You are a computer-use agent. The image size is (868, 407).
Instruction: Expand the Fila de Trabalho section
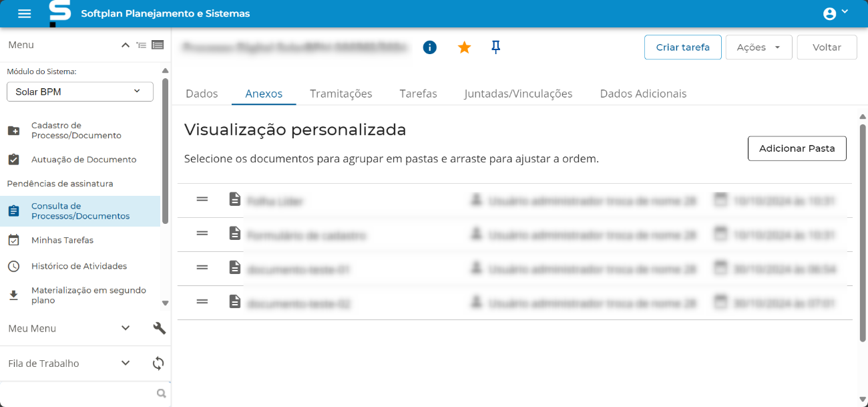pos(125,363)
